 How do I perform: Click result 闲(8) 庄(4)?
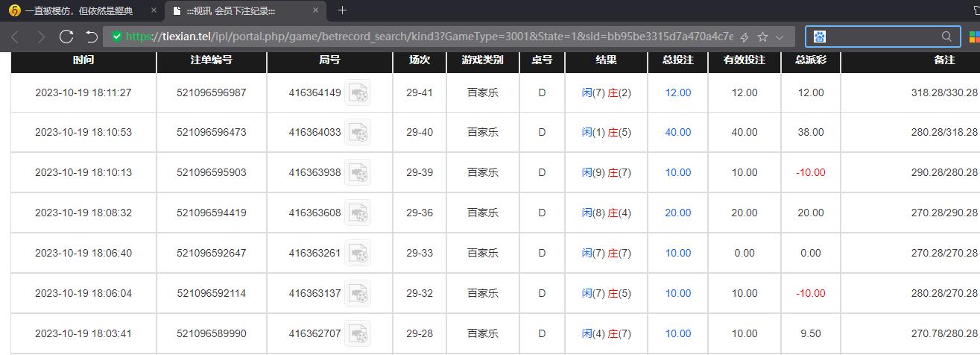tap(607, 213)
